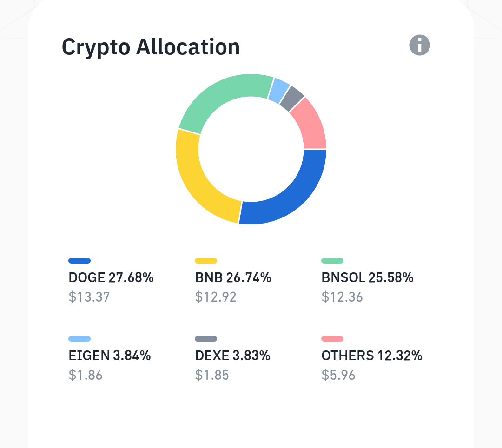Click the green BNSOL legend swatch
Image resolution: width=502 pixels, height=448 pixels.
coord(332,261)
